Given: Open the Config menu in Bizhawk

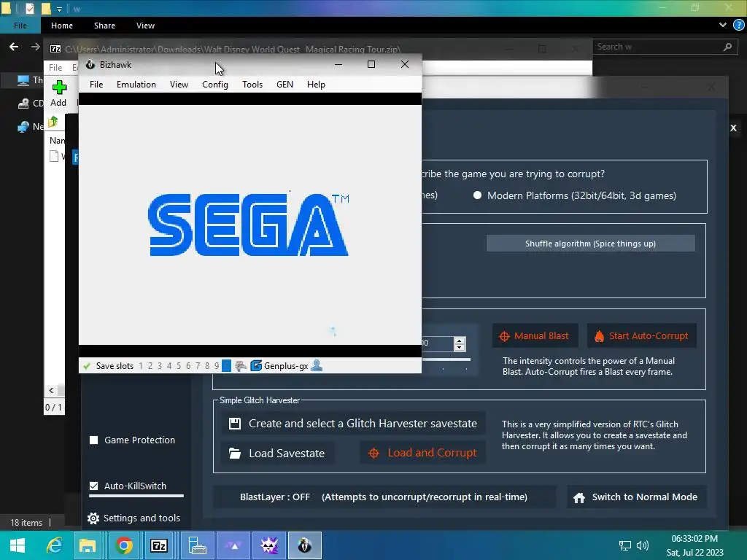Looking at the screenshot, I should [x=215, y=85].
